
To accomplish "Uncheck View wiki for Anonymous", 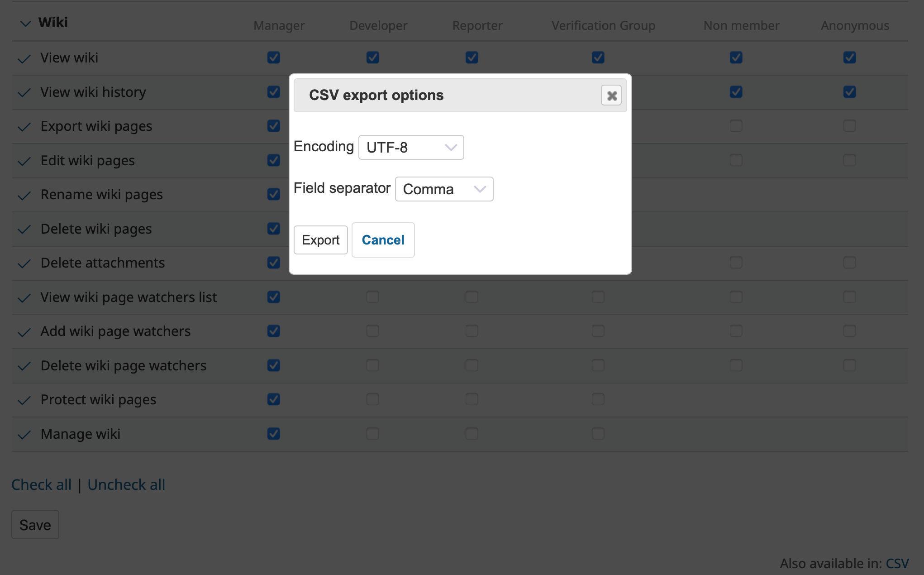I will (x=849, y=57).
